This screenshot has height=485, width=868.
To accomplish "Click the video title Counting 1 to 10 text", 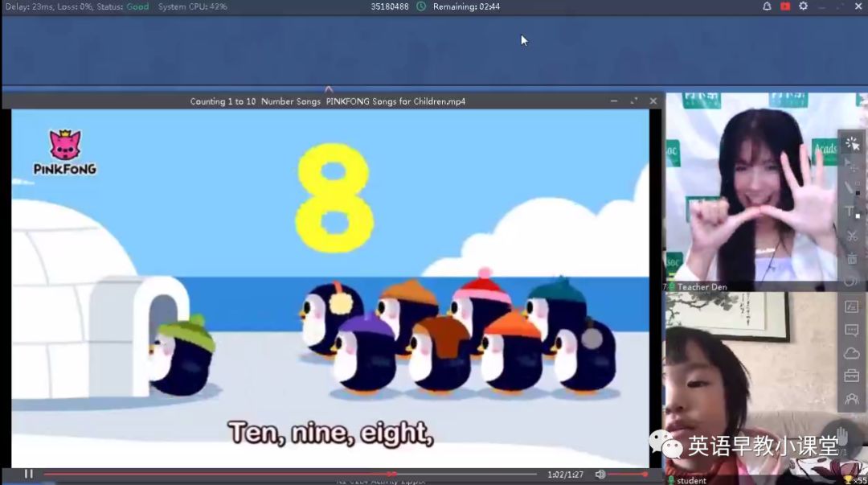I will pyautogui.click(x=328, y=101).
